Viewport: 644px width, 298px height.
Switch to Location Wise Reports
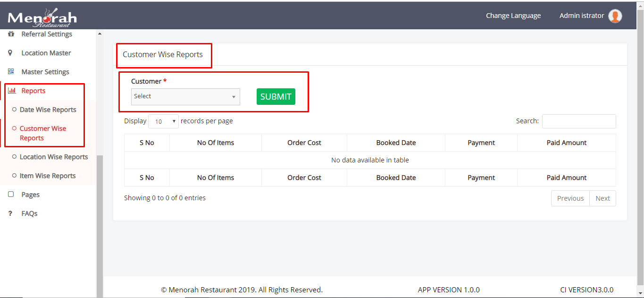[53, 156]
